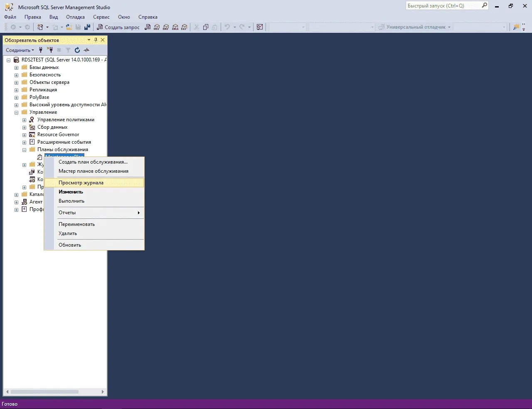The width and height of the screenshot is (532, 409).
Task: Pin the Object Explorer panel with the pushpin
Action: (x=96, y=40)
